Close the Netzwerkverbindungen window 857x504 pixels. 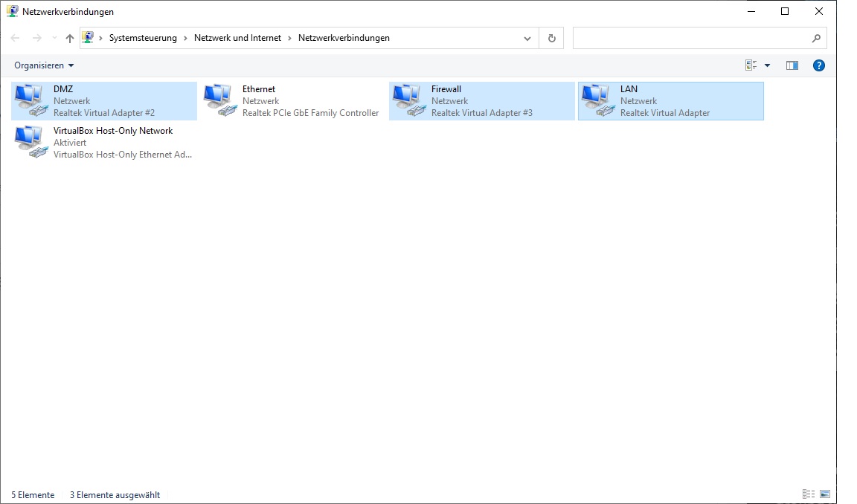(x=819, y=11)
